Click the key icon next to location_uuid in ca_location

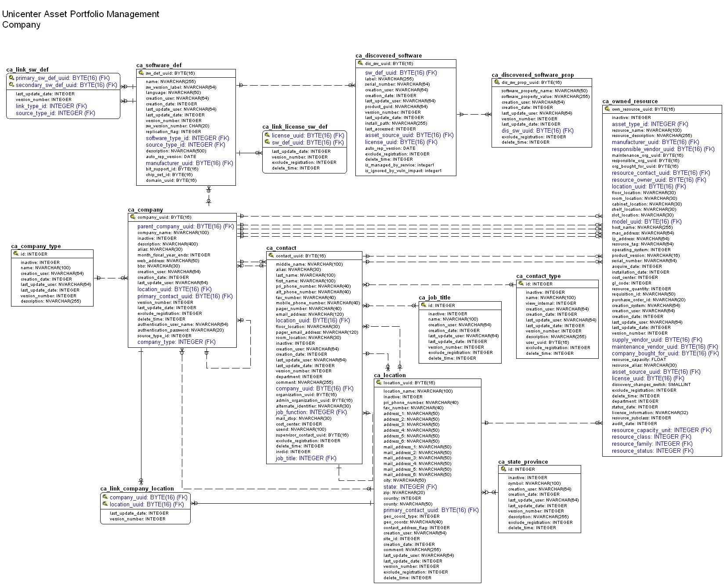[379, 382]
